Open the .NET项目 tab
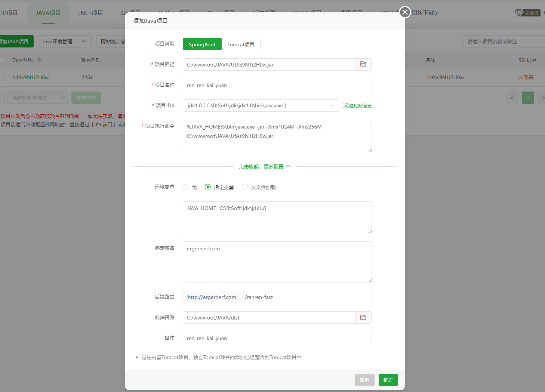The height and width of the screenshot is (392, 545). 91,13
